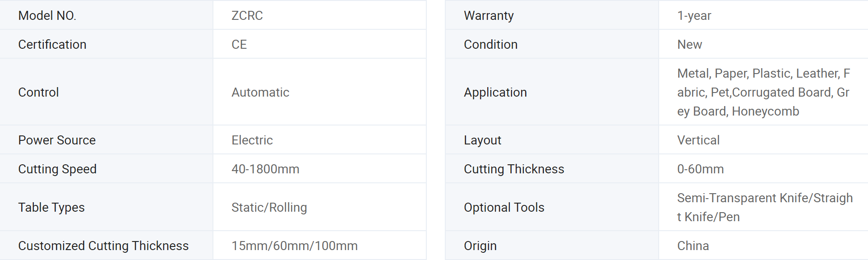Select the ZCRC model value
868x260 pixels.
pos(247,16)
